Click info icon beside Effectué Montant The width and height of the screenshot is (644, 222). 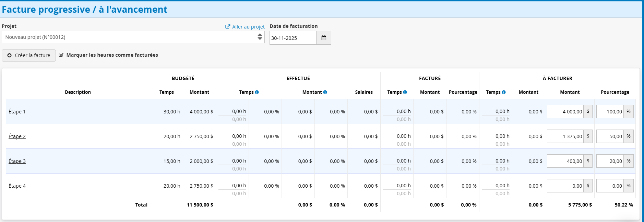pyautogui.click(x=325, y=92)
